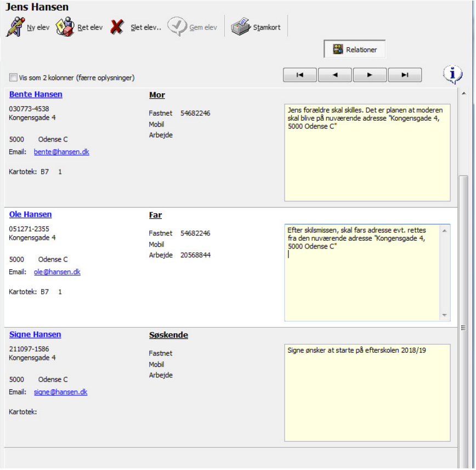Click into Bente Hansen's note field
The image size is (476, 470).
(367, 152)
